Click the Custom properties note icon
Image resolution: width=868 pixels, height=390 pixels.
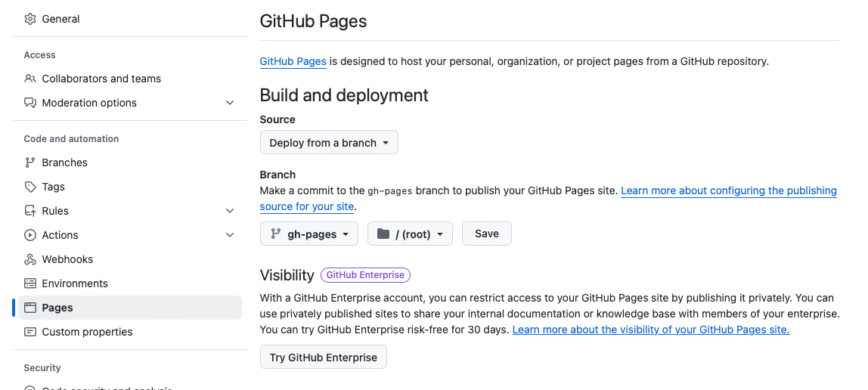30,332
